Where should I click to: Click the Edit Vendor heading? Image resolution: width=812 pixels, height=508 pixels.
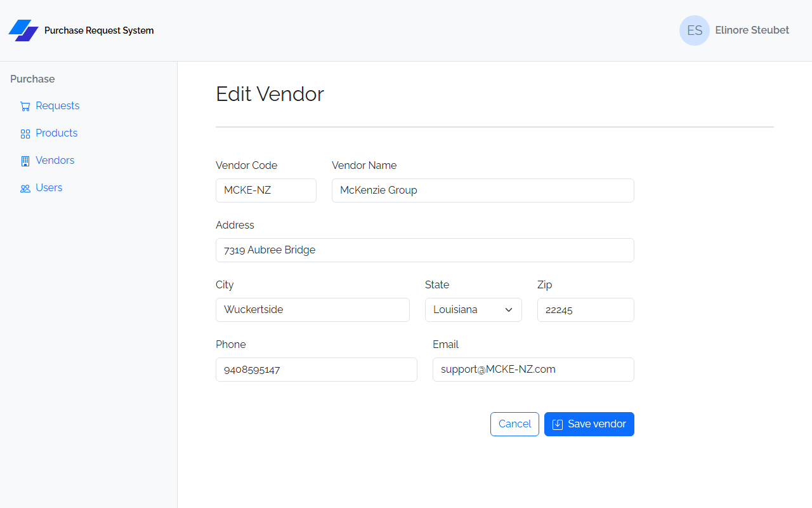pos(270,94)
